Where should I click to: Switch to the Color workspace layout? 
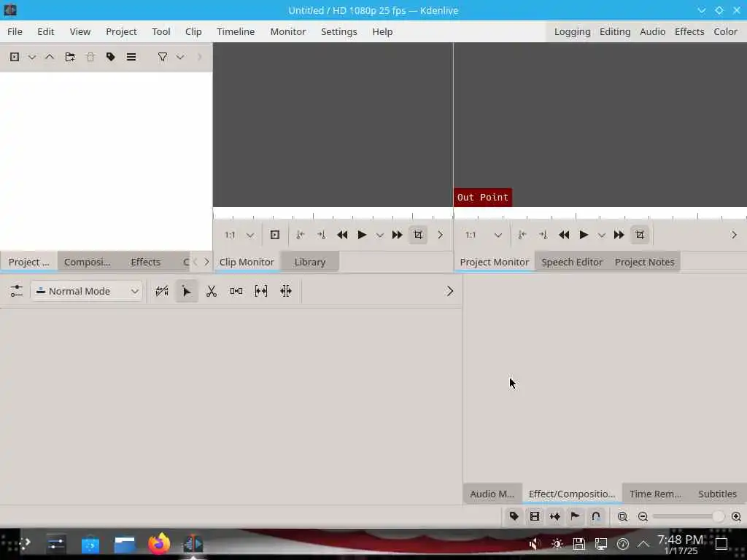pos(726,31)
